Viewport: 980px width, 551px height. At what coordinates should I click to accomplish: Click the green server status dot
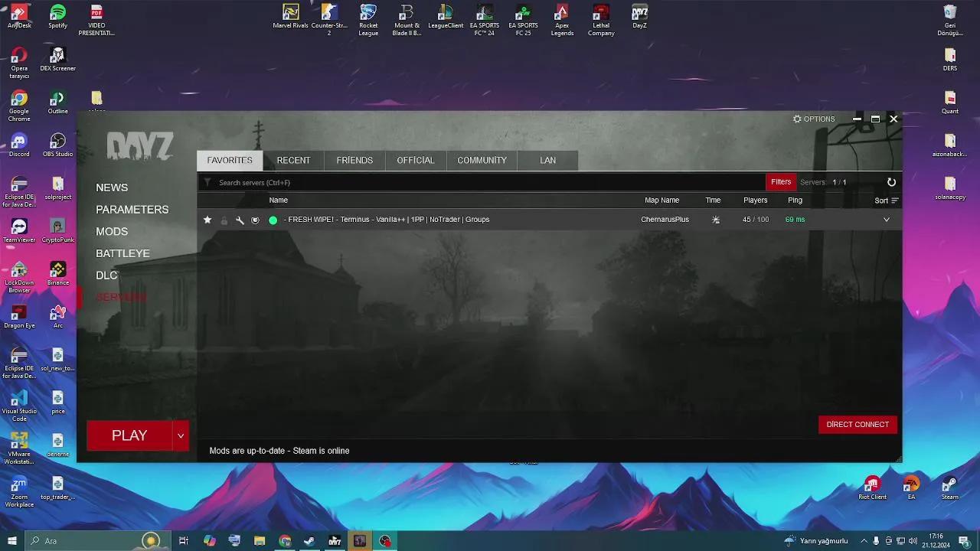tap(273, 220)
